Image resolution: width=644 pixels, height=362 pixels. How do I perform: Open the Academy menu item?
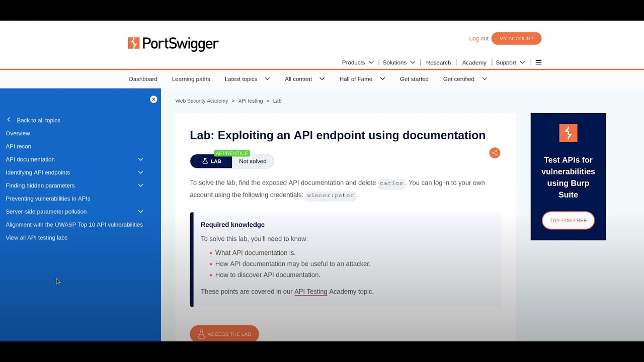474,62
